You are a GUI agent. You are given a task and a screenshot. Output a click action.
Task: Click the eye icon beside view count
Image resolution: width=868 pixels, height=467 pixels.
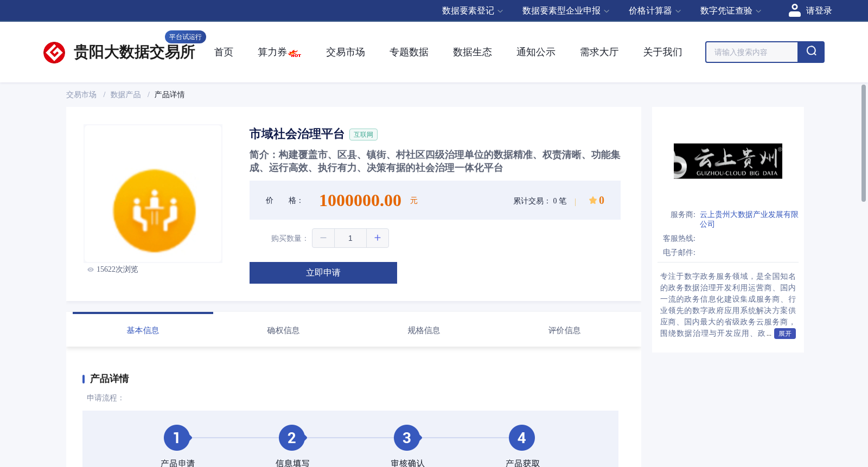tap(91, 270)
